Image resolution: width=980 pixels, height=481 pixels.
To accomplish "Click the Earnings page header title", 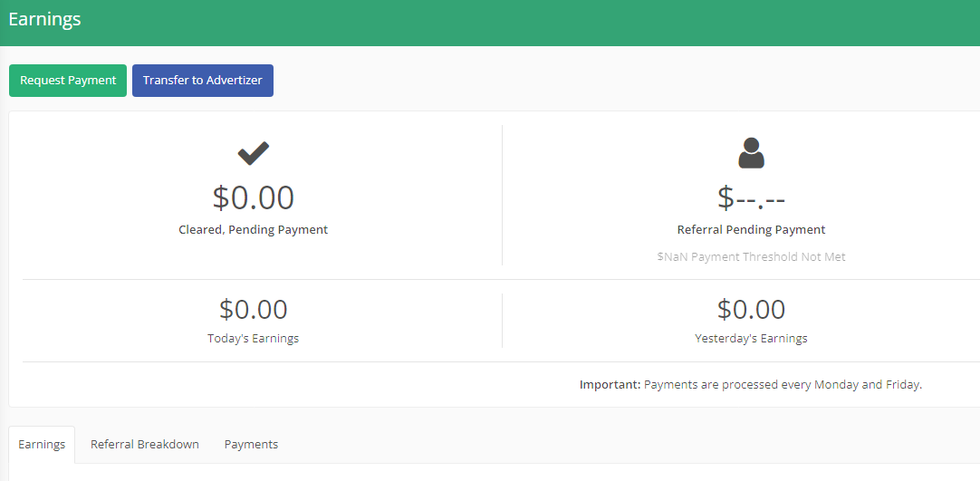I will tap(44, 19).
